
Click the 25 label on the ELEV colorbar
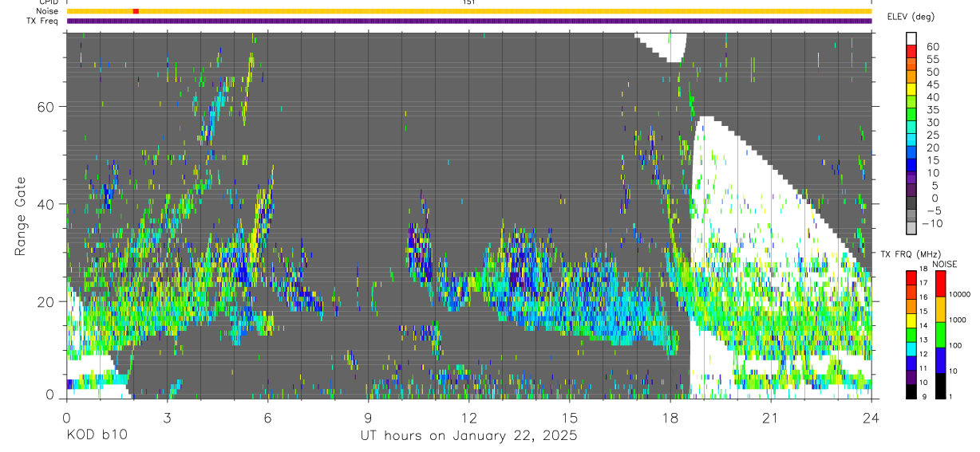[932, 135]
